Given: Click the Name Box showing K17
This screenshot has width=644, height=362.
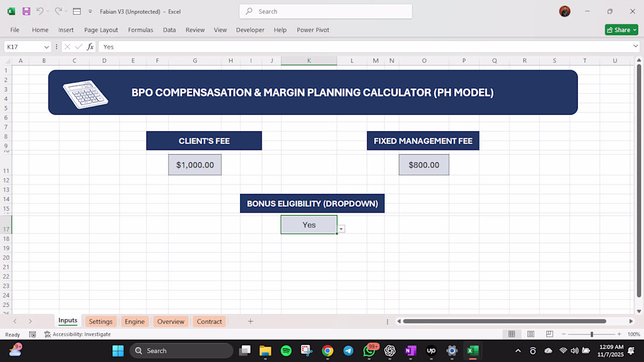Looking at the screenshot, I should 24,47.
